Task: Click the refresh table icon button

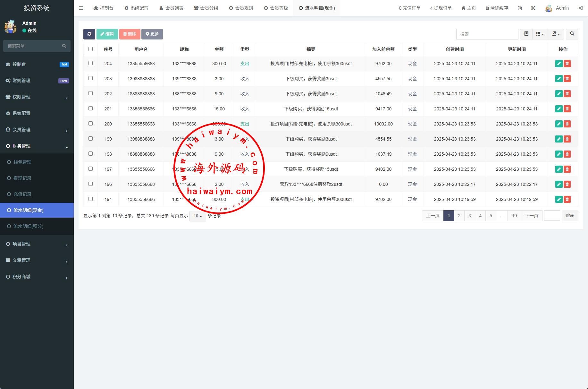Action: point(89,34)
